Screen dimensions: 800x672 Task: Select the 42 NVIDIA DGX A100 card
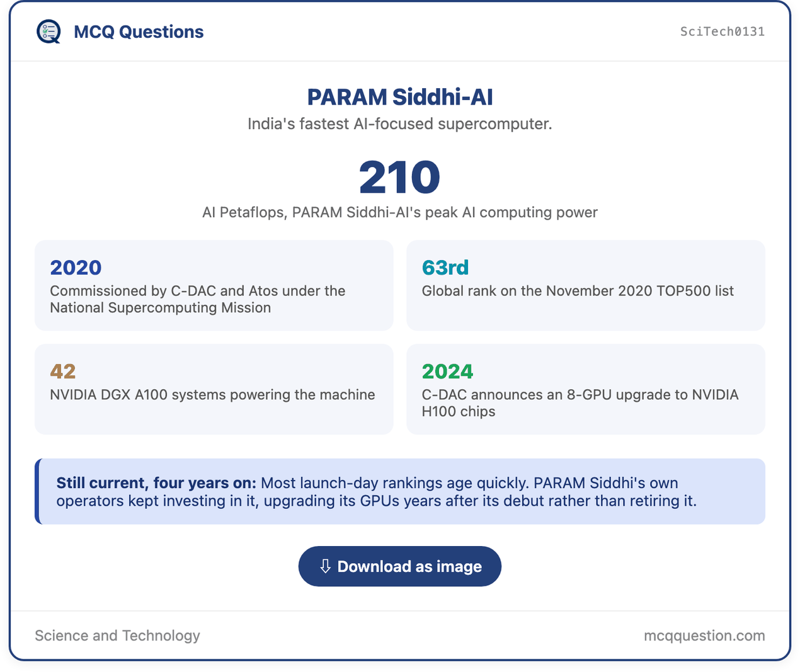tap(214, 389)
